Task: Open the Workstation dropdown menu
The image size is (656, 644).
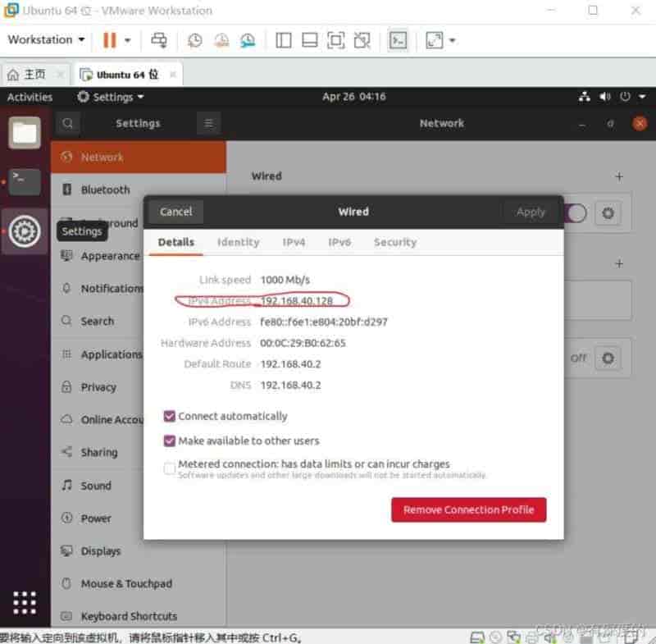Action: pyautogui.click(x=47, y=39)
